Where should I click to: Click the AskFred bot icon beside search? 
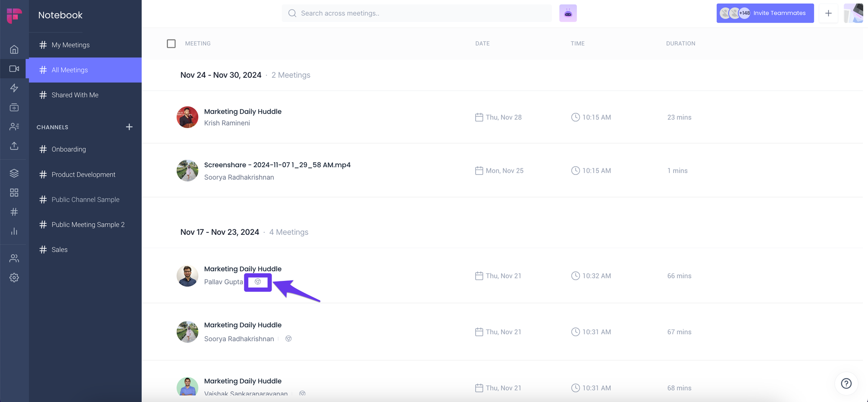tap(568, 13)
